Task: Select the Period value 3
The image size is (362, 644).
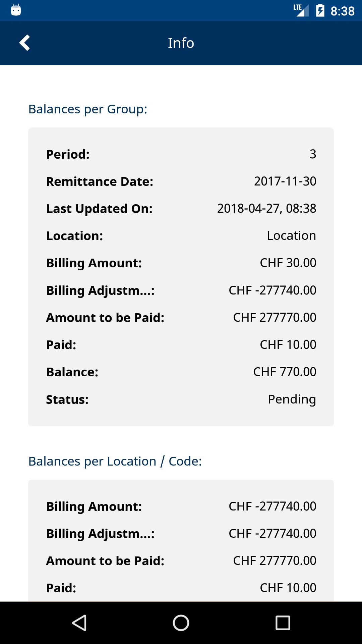Action: (x=313, y=154)
